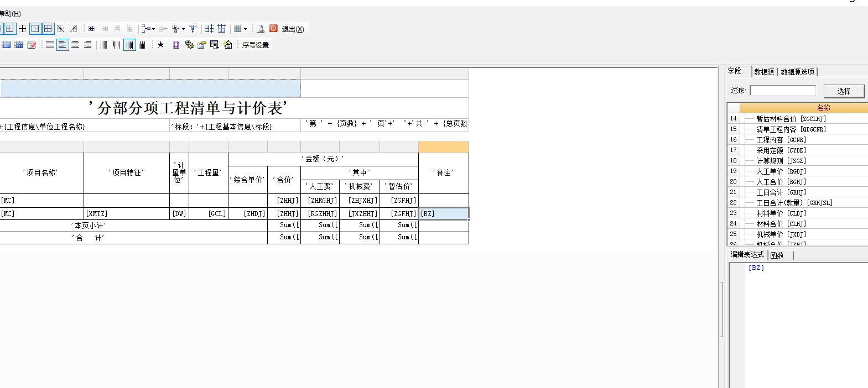Click blue table header band icon
This screenshot has height=388, width=868.
click(x=6, y=45)
